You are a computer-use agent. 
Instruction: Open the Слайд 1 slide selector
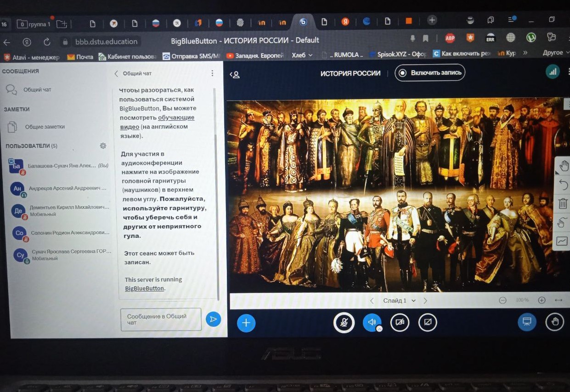399,301
